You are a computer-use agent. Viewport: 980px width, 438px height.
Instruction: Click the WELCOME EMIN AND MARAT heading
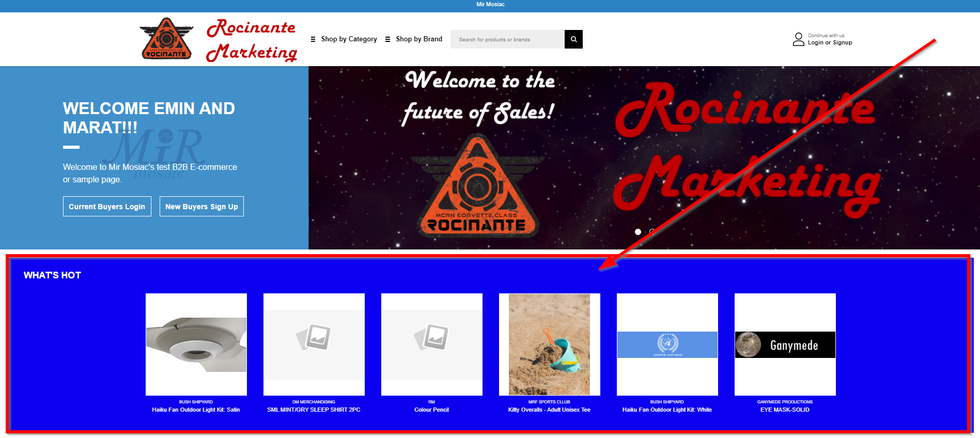(x=149, y=118)
